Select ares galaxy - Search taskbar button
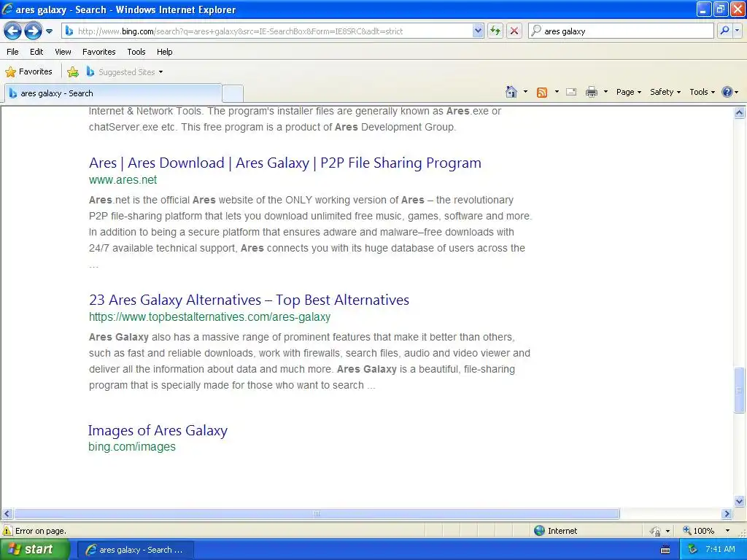747x560 pixels. coord(135,550)
